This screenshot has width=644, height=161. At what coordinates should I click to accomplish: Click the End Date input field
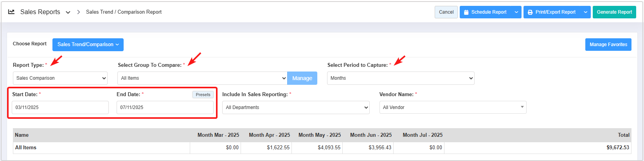[x=165, y=107]
